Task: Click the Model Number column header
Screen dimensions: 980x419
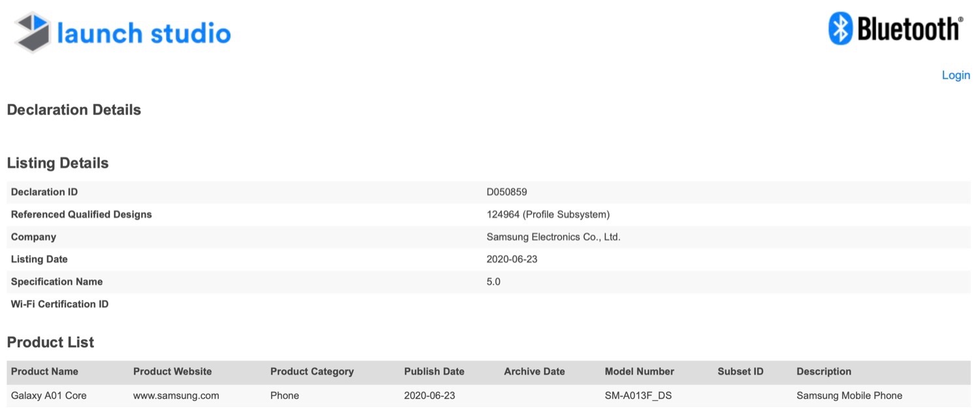Action: [639, 371]
